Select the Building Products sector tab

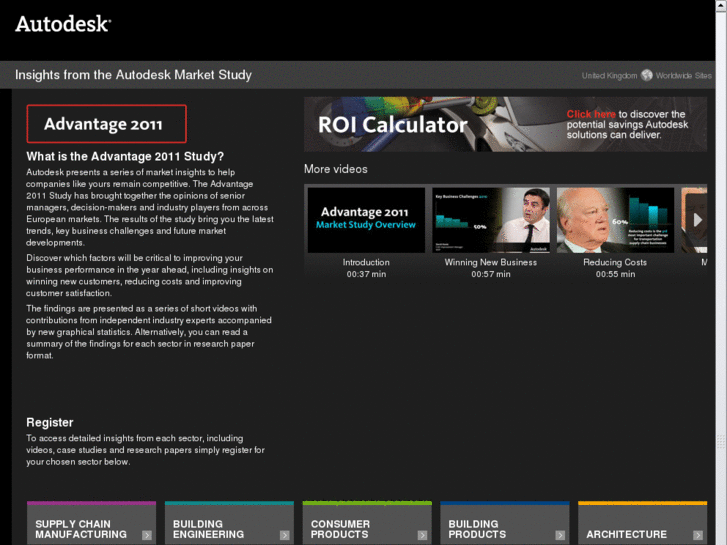tap(504, 523)
